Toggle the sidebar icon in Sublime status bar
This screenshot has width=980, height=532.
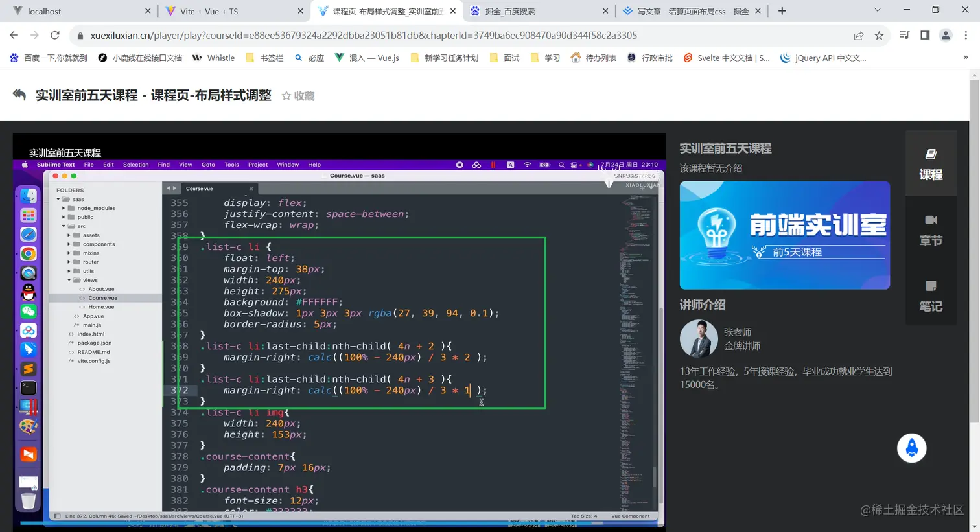[x=57, y=516]
